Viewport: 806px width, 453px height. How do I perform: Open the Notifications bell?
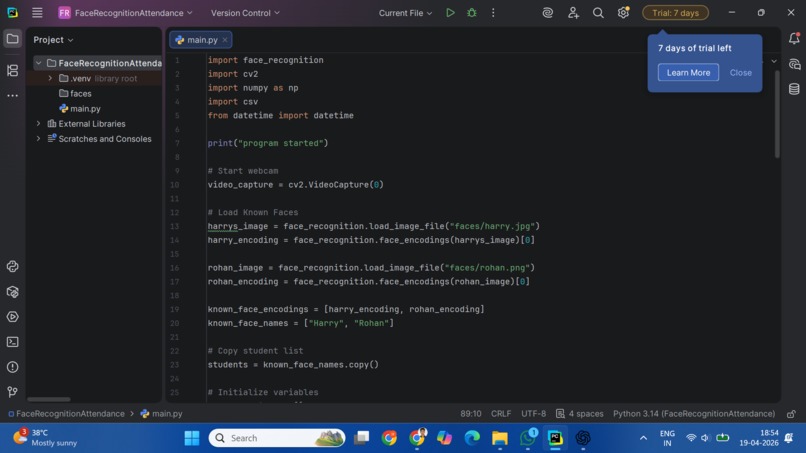794,39
